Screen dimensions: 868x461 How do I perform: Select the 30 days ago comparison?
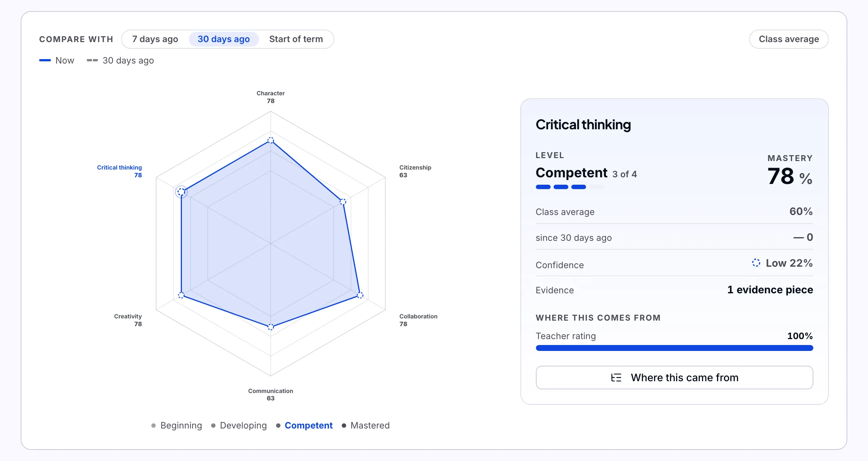(224, 39)
